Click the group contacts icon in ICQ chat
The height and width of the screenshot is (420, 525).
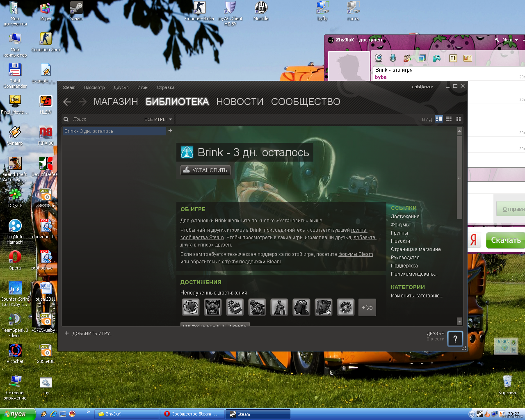tap(407, 58)
